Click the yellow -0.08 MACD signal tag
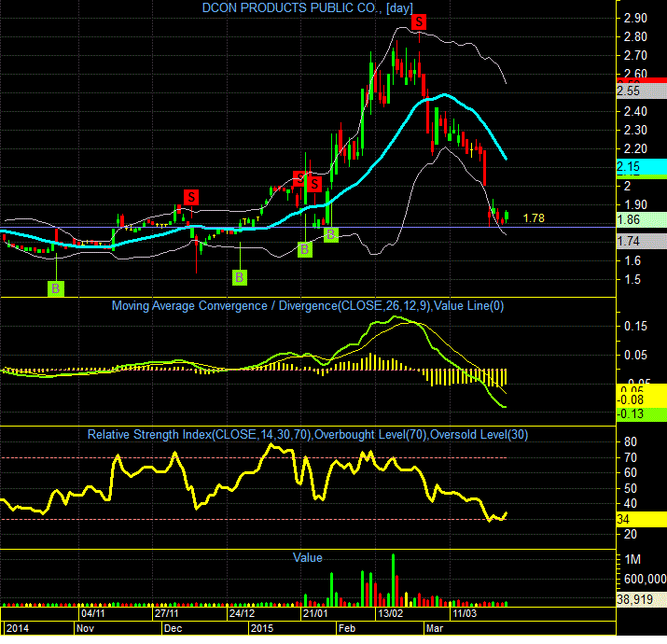This screenshot has height=644, width=667. pyautogui.click(x=642, y=400)
